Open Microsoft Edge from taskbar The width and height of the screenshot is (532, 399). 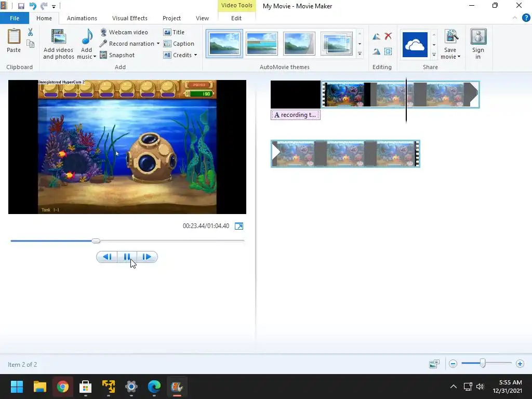154,387
